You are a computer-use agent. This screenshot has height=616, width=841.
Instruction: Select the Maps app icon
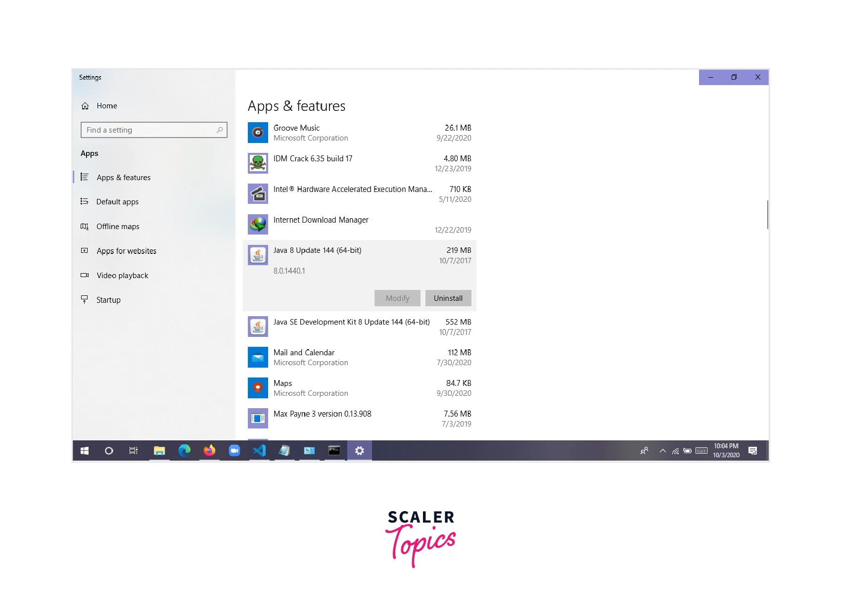258,388
